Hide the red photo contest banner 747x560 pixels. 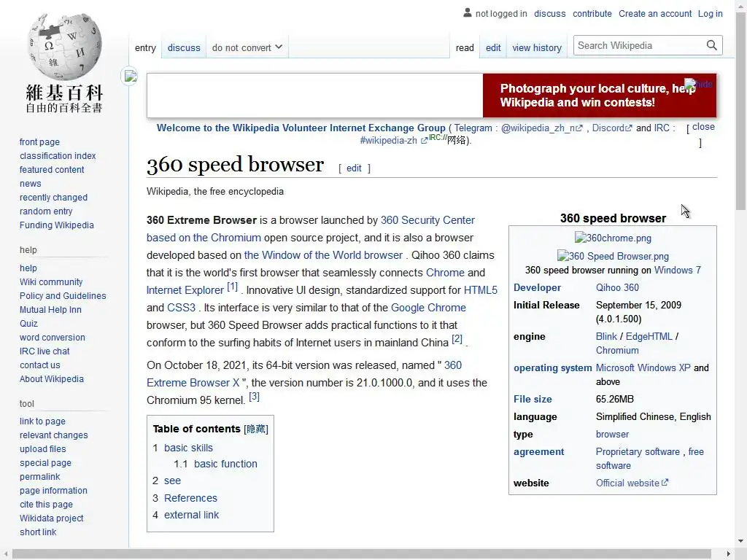pos(698,84)
